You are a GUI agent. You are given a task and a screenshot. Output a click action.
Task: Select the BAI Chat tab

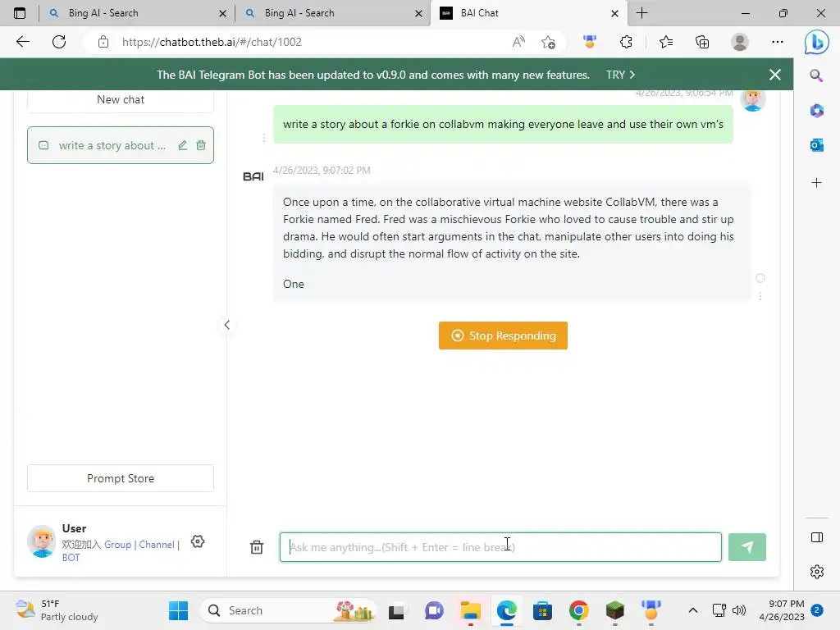[x=529, y=13]
